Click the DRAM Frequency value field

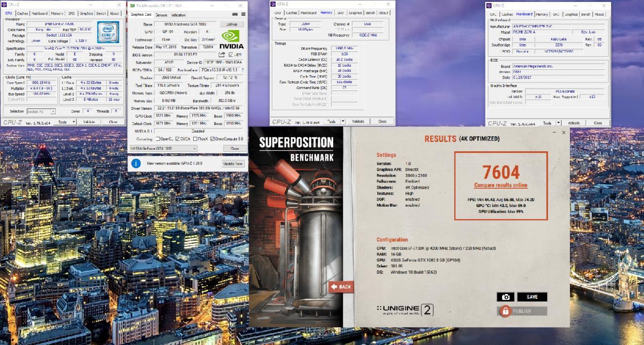344,48
